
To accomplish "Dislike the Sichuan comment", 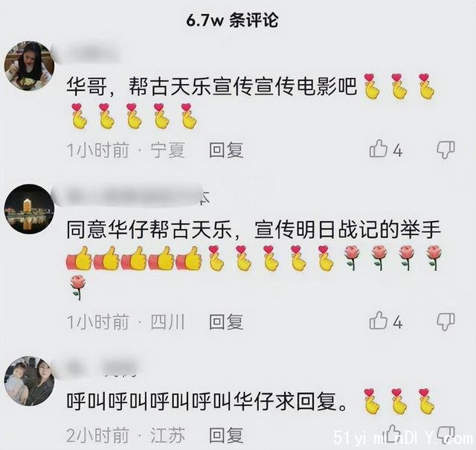I will tap(446, 321).
